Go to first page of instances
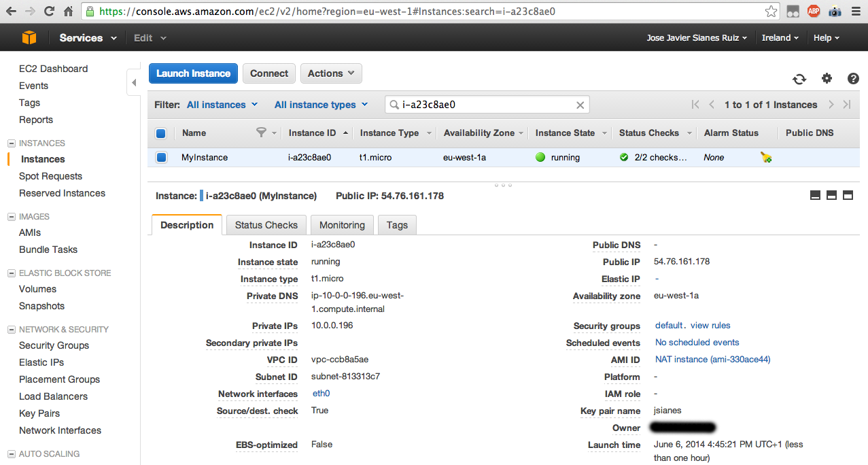868x465 pixels. 695,105
